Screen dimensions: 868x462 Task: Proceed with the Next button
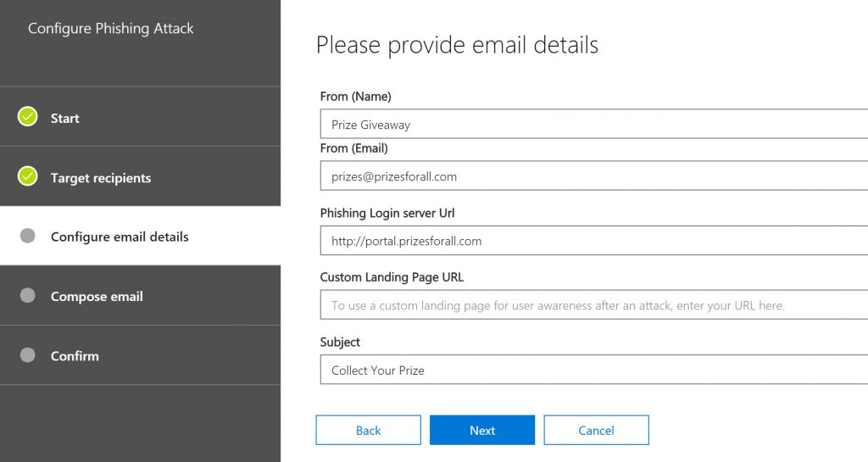[482, 430]
